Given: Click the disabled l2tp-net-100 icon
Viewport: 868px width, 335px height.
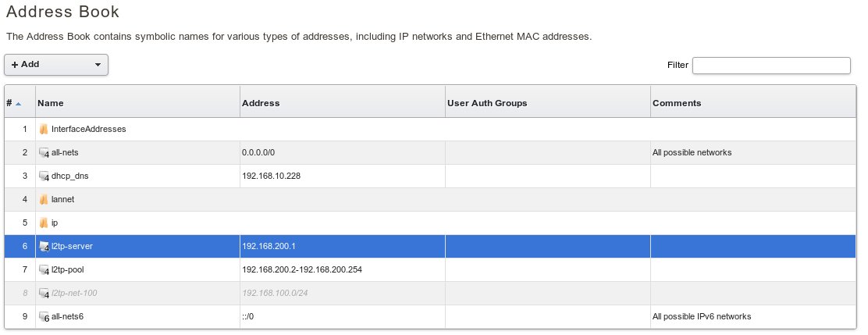Looking at the screenshot, I should 44,294.
